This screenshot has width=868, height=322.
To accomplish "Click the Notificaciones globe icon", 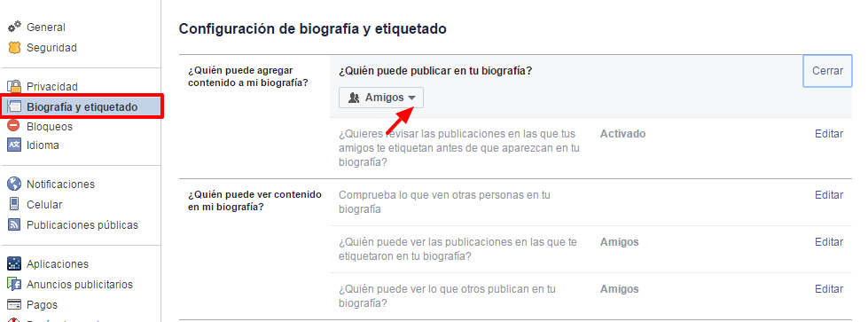I will point(14,184).
